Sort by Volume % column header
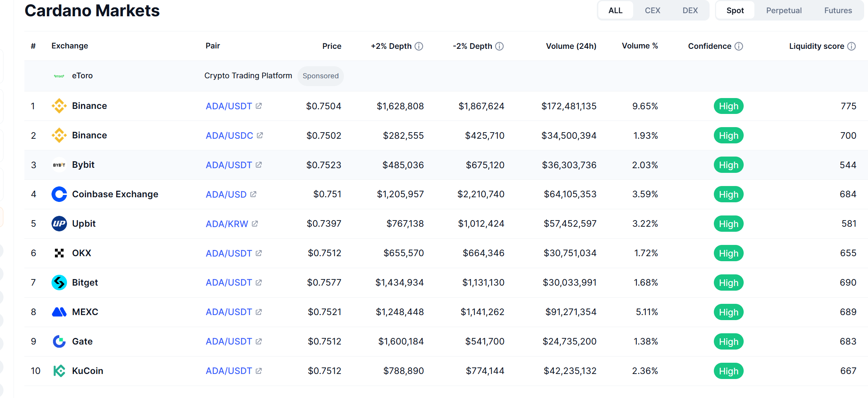Viewport: 868px width, 398px height. pyautogui.click(x=640, y=46)
